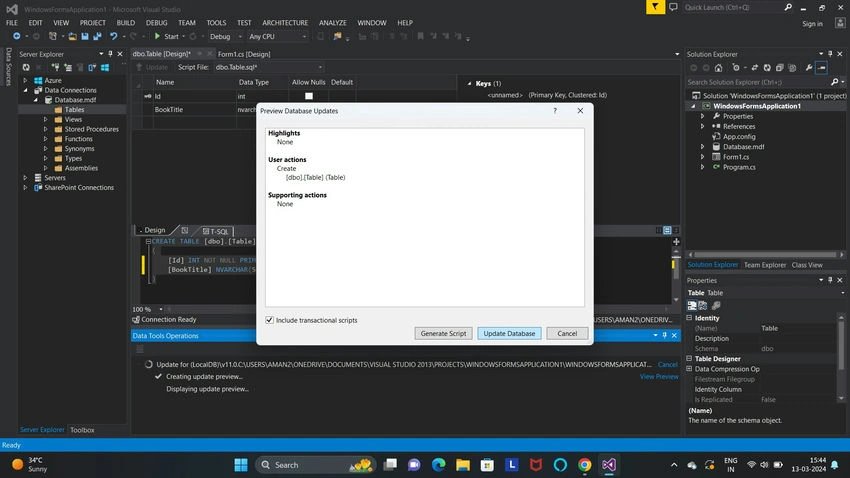The width and height of the screenshot is (850, 478).
Task: Click the Google Chrome taskbar icon
Action: coord(584,464)
